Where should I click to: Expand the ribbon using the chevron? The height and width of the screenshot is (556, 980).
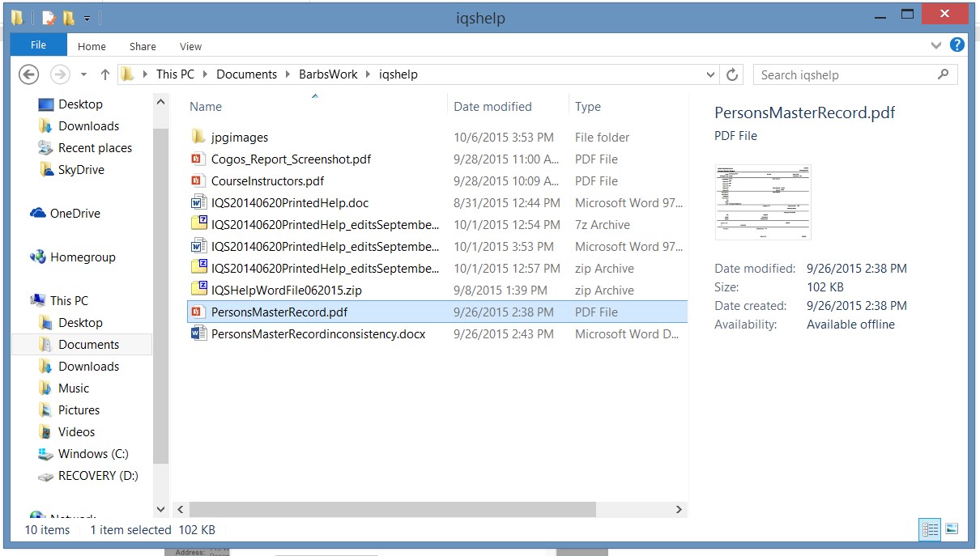click(x=937, y=46)
